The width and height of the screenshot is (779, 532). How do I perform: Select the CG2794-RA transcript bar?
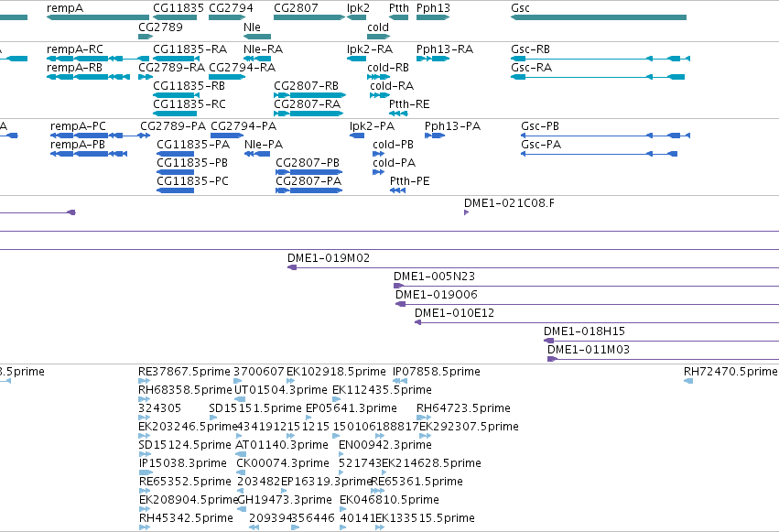coord(227,77)
